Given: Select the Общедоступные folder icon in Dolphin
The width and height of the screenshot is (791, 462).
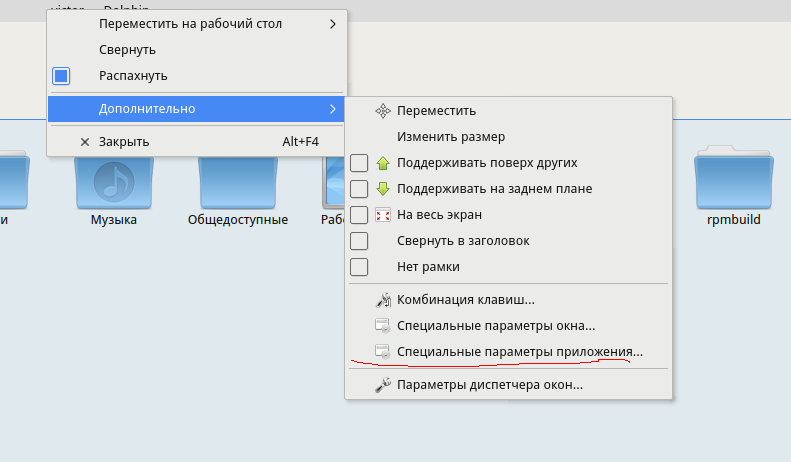Looking at the screenshot, I should pos(238,183).
